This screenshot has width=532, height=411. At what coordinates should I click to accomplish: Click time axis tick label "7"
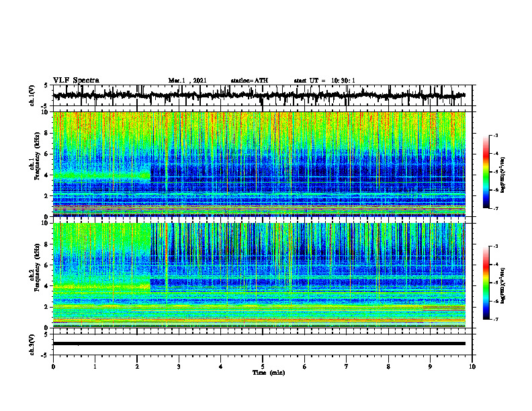coord(347,367)
